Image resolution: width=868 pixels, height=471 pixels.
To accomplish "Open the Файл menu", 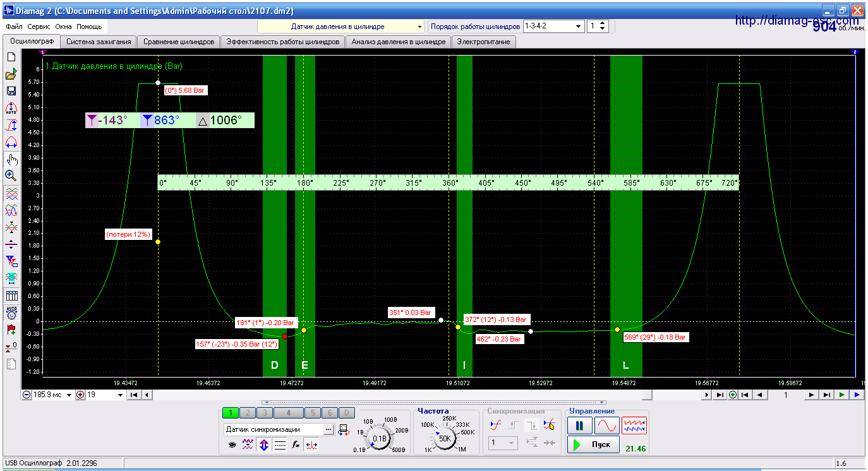I will (x=15, y=27).
